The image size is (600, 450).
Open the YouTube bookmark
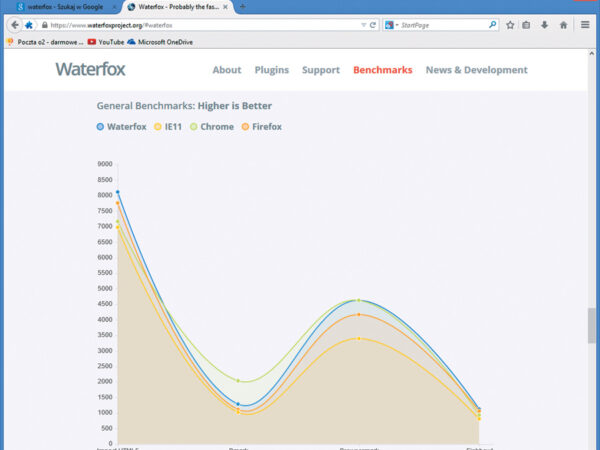[106, 42]
